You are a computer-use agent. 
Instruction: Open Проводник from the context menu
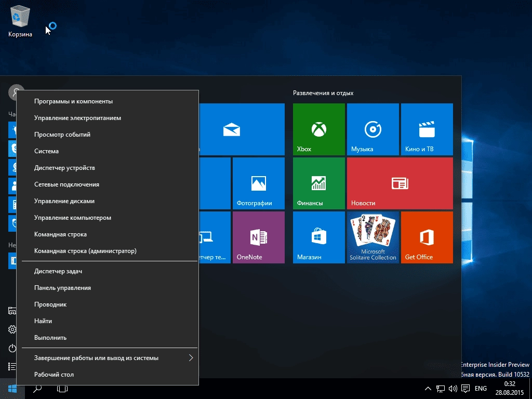107,304
